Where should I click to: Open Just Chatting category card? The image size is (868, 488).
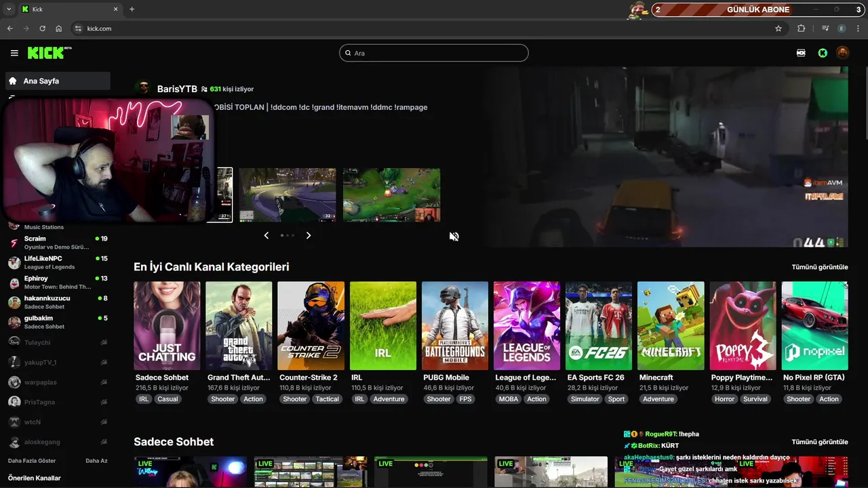[x=167, y=325]
